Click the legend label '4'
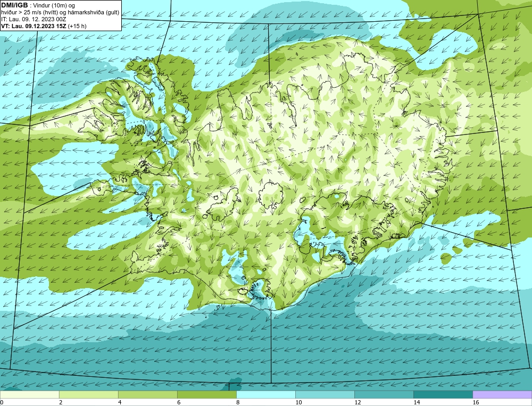 click(120, 402)
